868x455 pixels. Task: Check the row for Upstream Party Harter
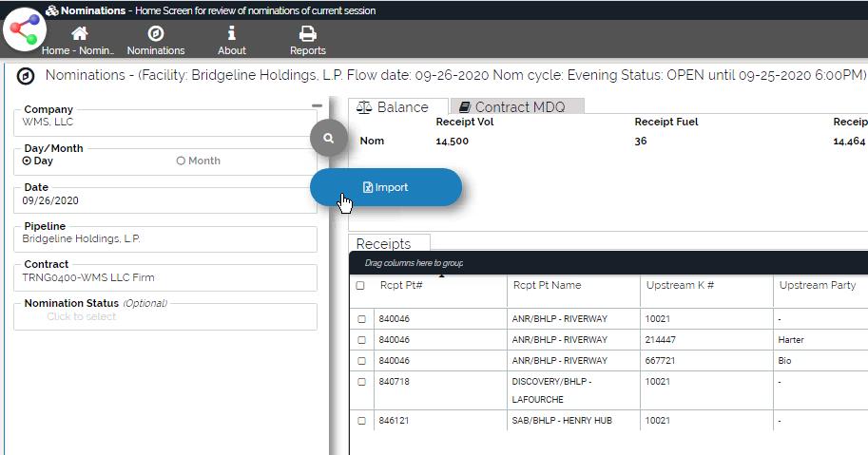pyautogui.click(x=360, y=340)
